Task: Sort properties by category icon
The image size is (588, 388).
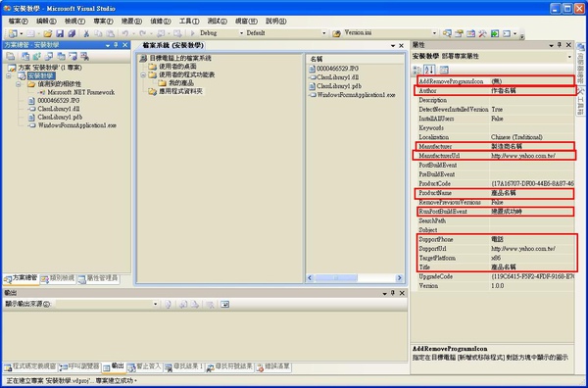Action: point(417,70)
